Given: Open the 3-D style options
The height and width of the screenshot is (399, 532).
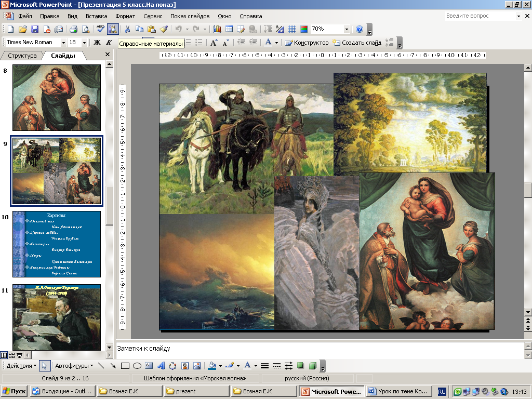Looking at the screenshot, I should point(312,366).
